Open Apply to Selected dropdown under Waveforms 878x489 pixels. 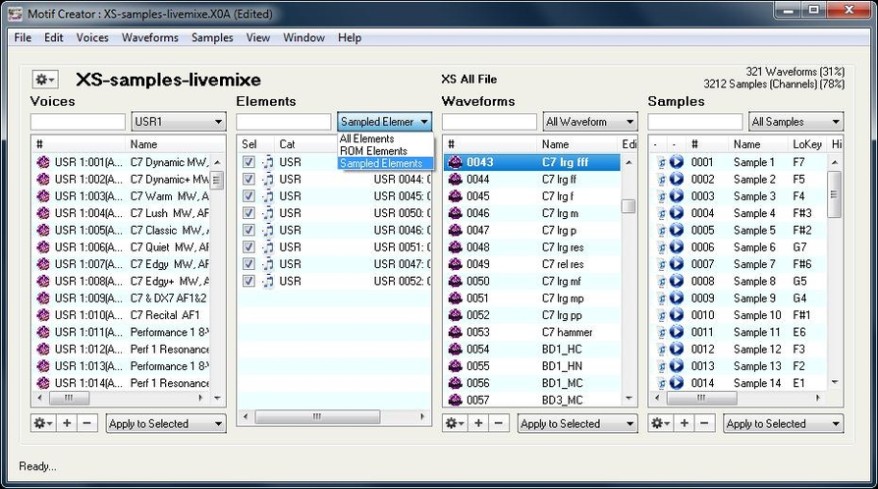coord(578,423)
